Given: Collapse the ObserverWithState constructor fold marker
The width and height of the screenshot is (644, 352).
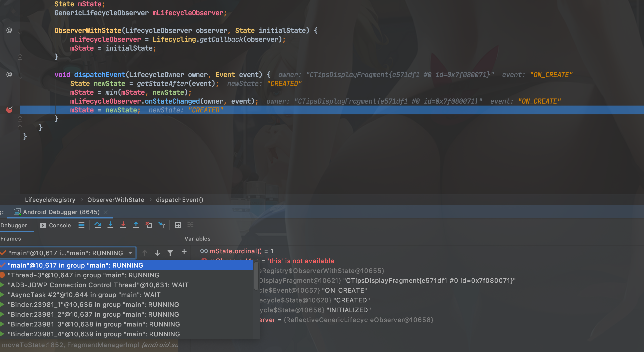Looking at the screenshot, I should coord(20,31).
